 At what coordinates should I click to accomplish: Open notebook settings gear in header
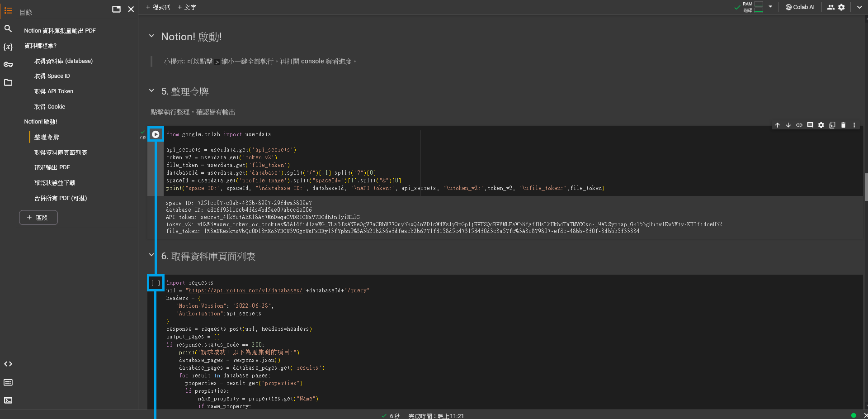coord(841,7)
